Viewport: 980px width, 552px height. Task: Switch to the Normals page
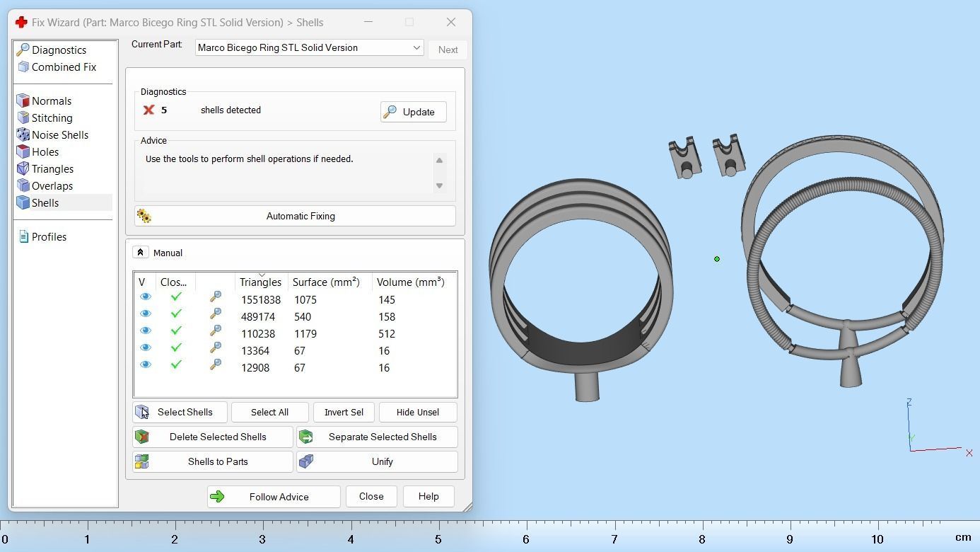tap(52, 100)
